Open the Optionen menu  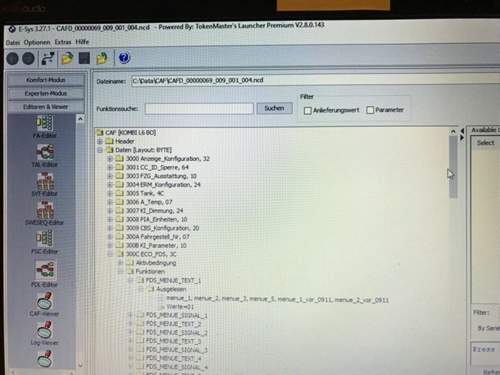(x=37, y=43)
